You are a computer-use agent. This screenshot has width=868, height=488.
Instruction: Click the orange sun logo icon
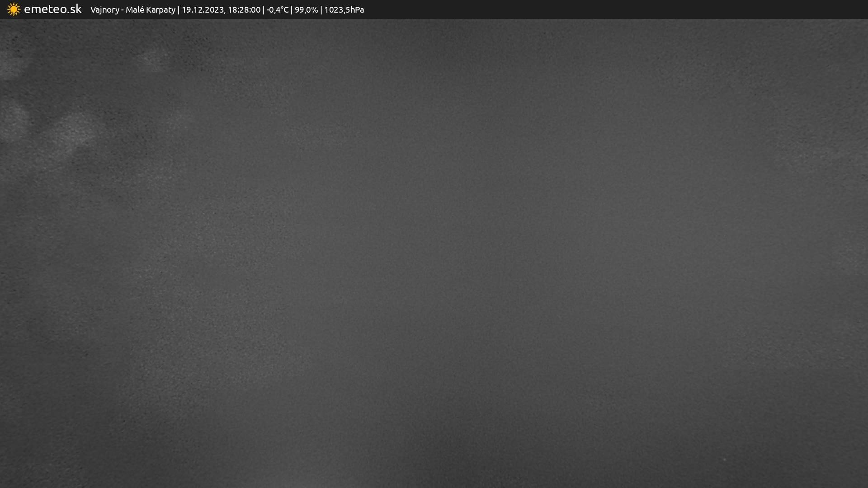[x=14, y=9]
